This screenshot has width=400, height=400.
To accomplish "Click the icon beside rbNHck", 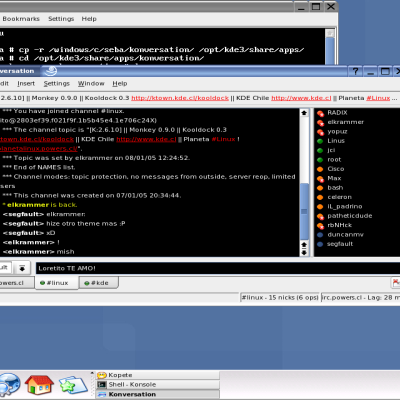I will pos(320,226).
